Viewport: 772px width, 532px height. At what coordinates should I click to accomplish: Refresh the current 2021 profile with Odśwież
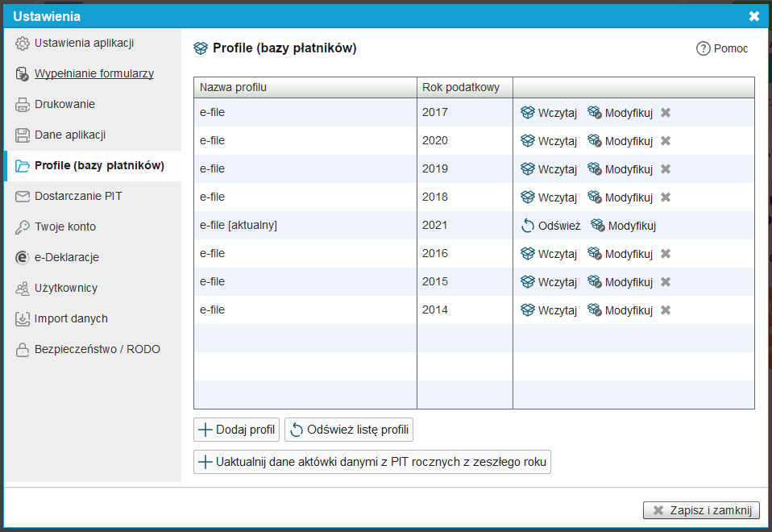click(x=550, y=226)
